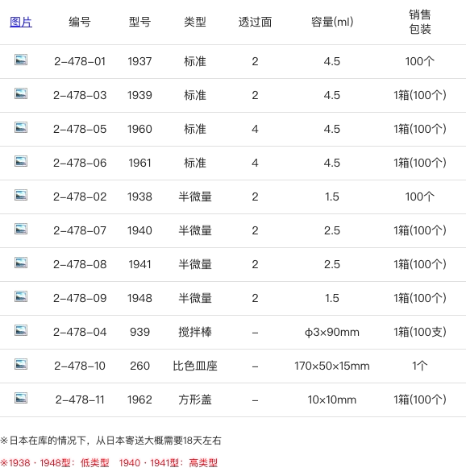Open the image icon for 比色皿座 row
Image resolution: width=466 pixels, height=476 pixels.
pos(21,364)
